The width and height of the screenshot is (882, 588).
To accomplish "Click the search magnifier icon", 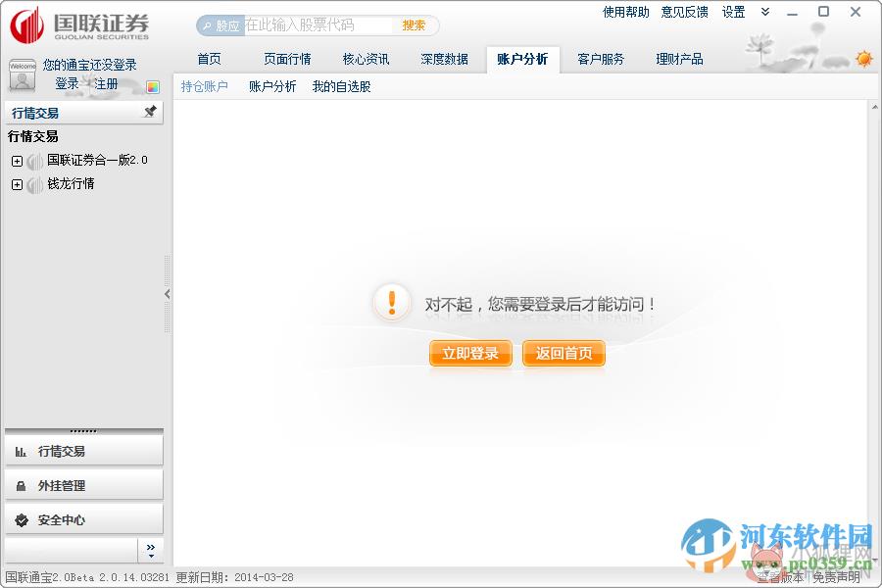I will coord(207,25).
